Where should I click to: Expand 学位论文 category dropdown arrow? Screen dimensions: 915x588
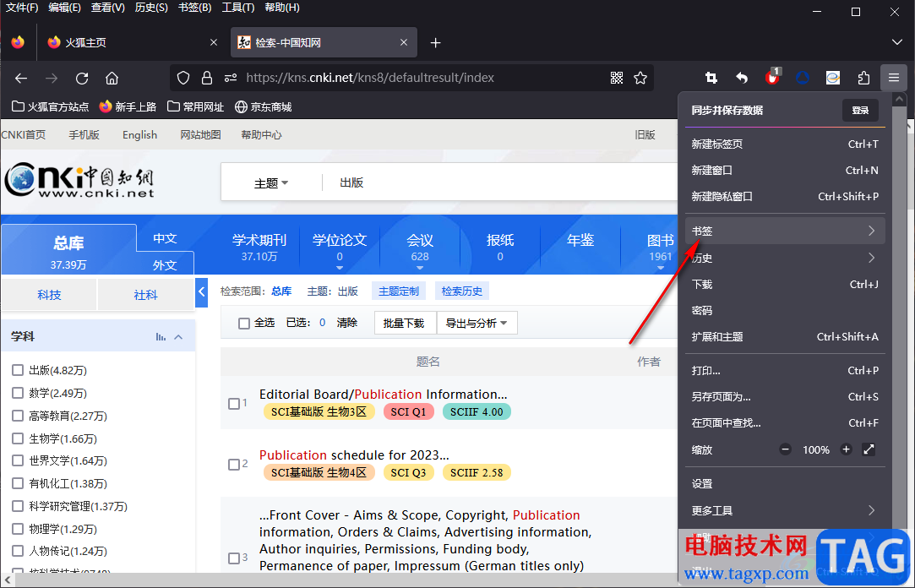point(340,269)
